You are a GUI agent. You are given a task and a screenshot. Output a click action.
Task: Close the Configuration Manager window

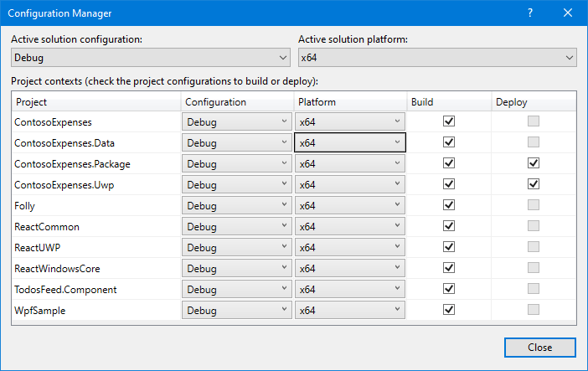pyautogui.click(x=568, y=13)
